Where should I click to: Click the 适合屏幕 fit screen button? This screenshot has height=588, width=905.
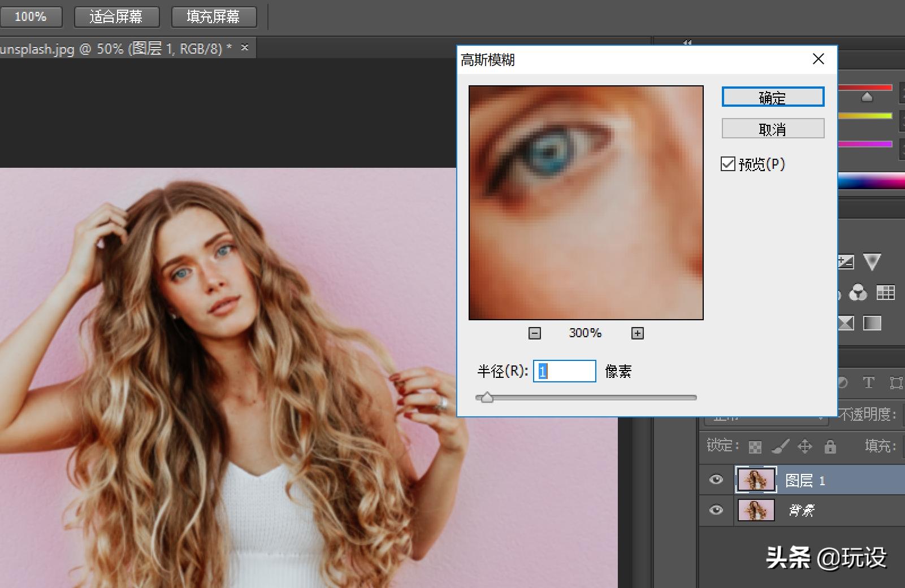(x=116, y=17)
